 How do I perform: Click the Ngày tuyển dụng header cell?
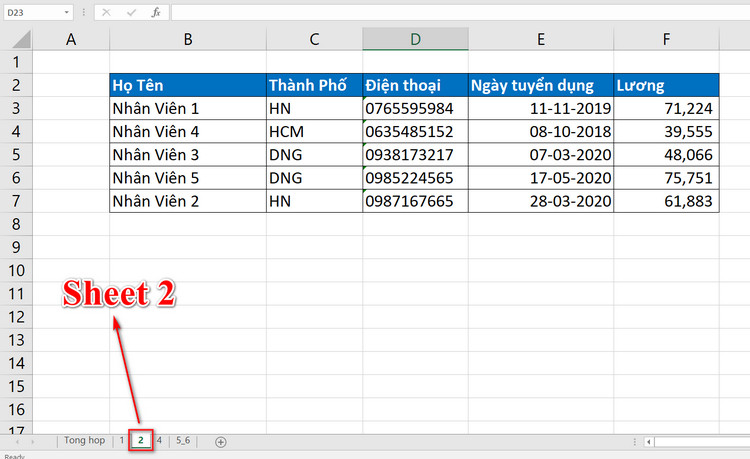pos(540,85)
